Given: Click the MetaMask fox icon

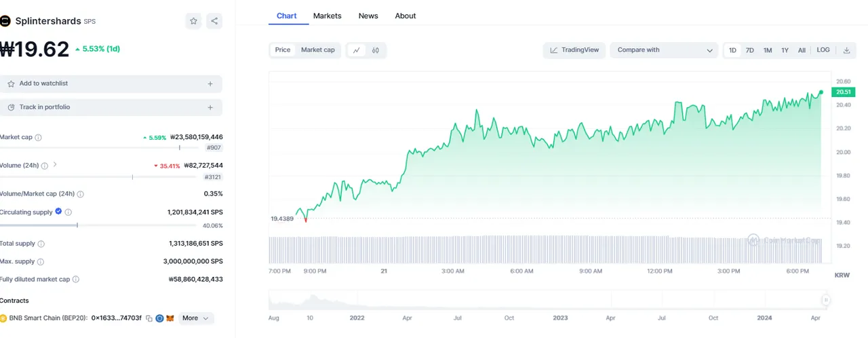Looking at the screenshot, I should coord(170,318).
